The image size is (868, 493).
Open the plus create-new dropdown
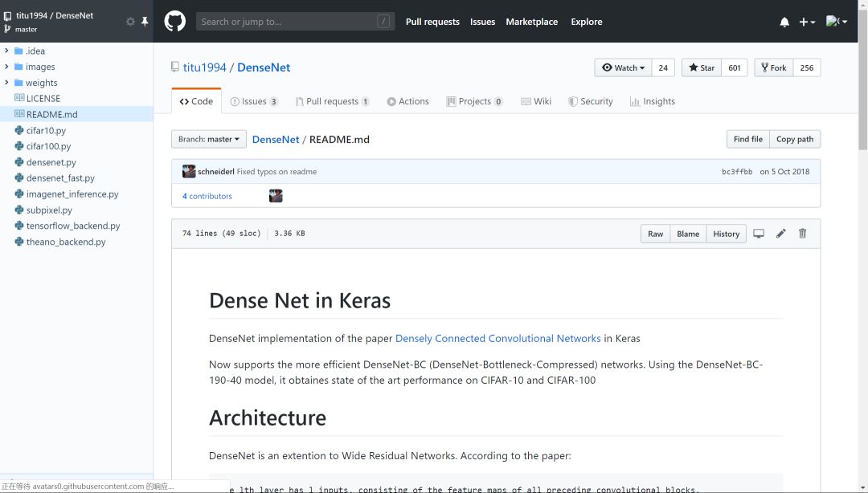[x=807, y=22]
